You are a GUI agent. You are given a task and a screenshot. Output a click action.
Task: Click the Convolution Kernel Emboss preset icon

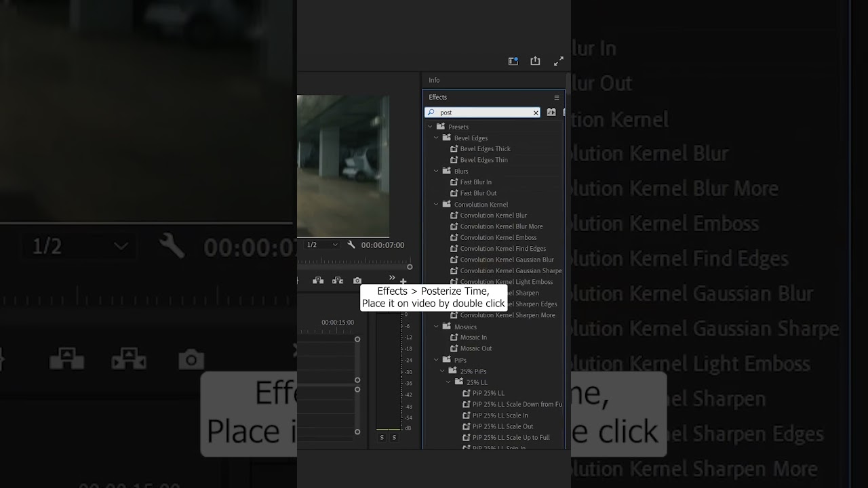point(454,238)
